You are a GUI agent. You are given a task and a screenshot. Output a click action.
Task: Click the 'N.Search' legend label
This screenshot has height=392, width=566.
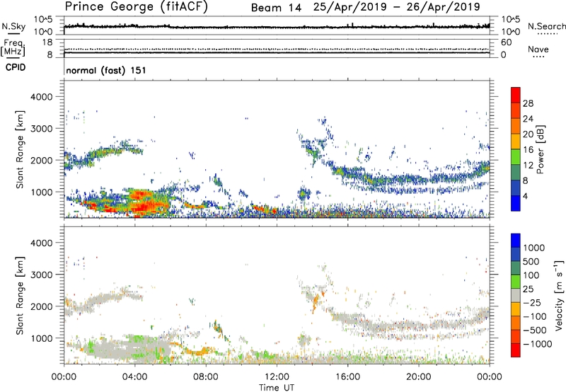(x=546, y=26)
